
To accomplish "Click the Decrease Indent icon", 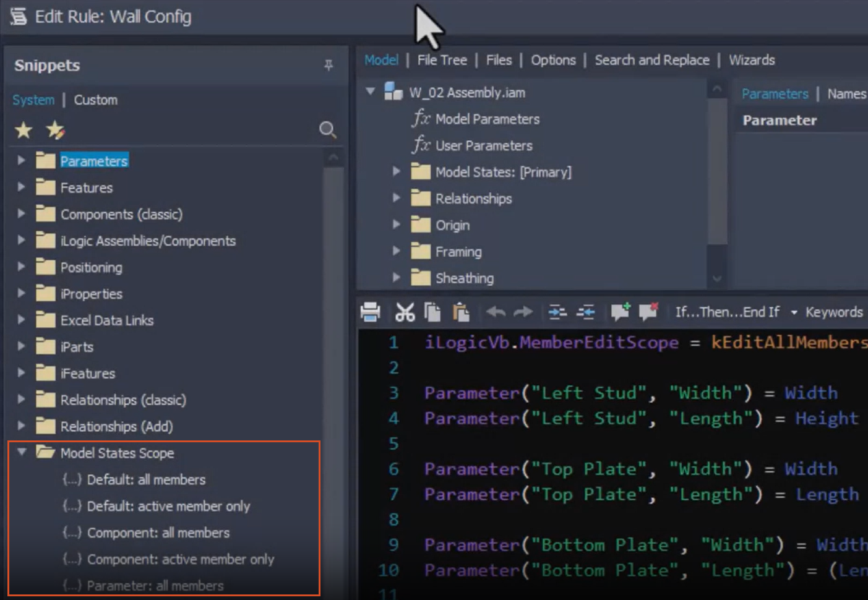I will 585,312.
